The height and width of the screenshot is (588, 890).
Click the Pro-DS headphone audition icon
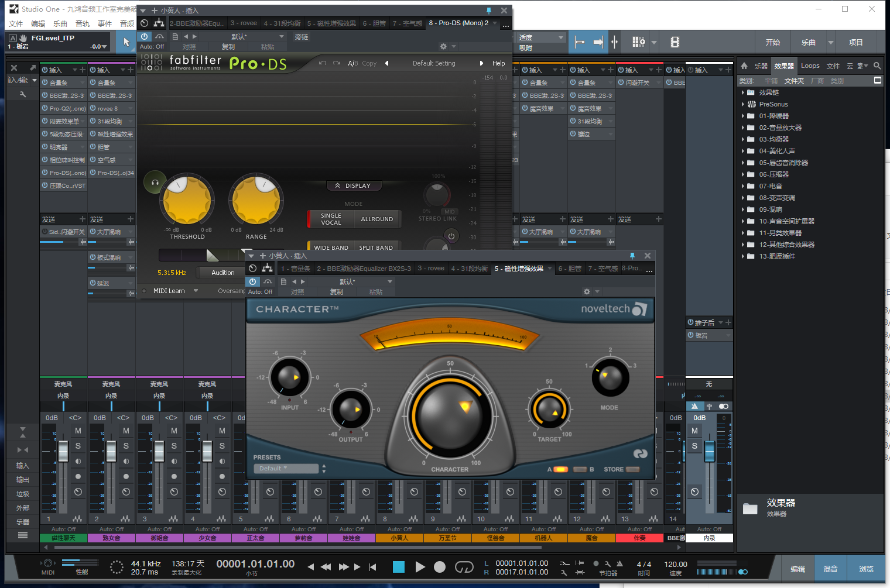click(x=155, y=183)
